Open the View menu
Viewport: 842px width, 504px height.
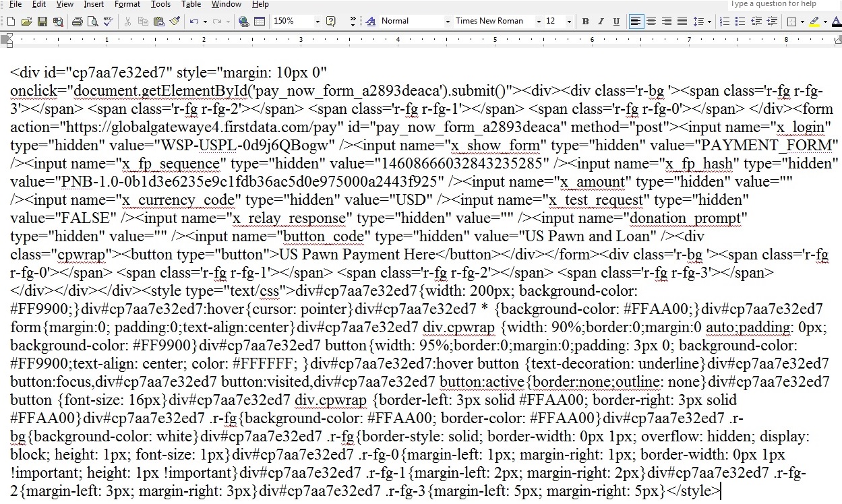click(x=65, y=4)
